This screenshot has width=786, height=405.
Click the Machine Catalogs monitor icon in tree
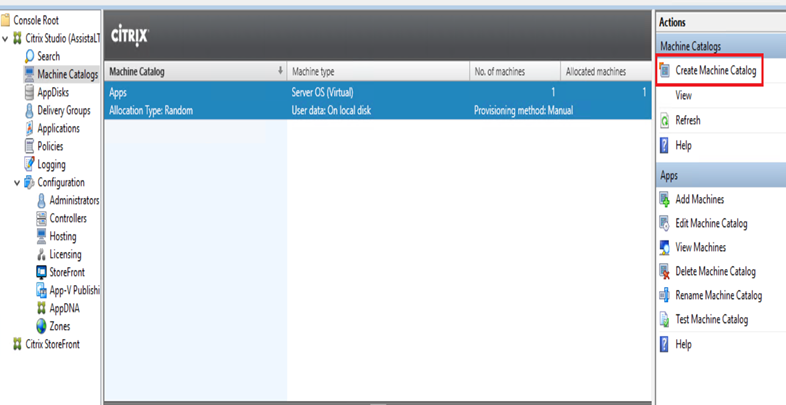click(30, 74)
